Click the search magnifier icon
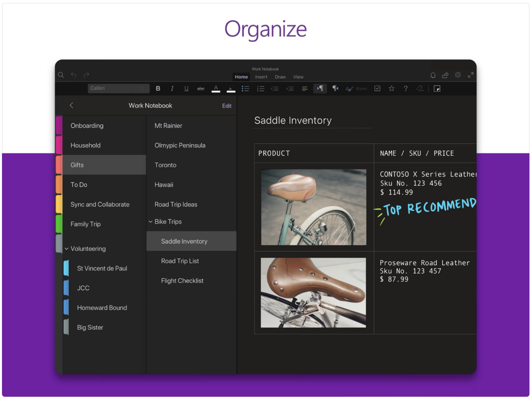 point(61,75)
